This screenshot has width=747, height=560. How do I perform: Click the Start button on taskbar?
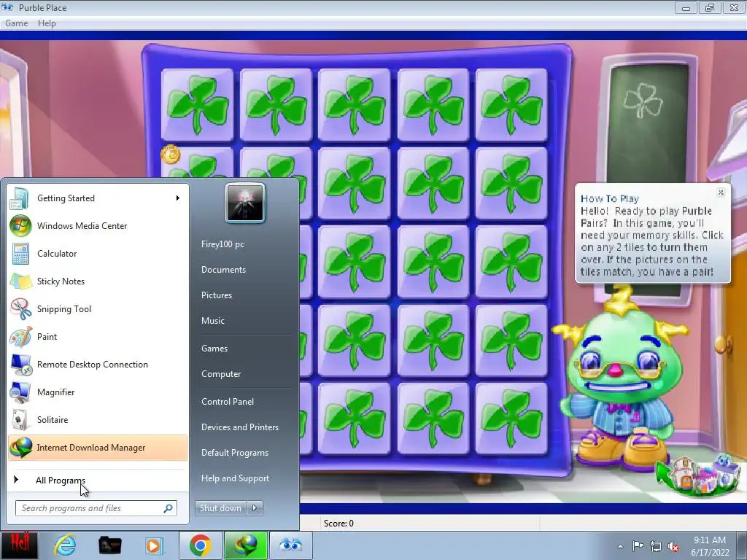pos(19,545)
